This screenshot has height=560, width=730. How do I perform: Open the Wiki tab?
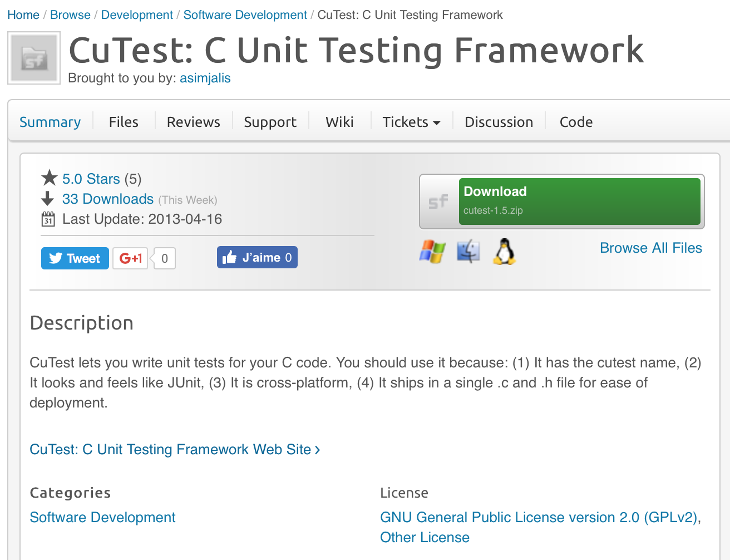[339, 122]
